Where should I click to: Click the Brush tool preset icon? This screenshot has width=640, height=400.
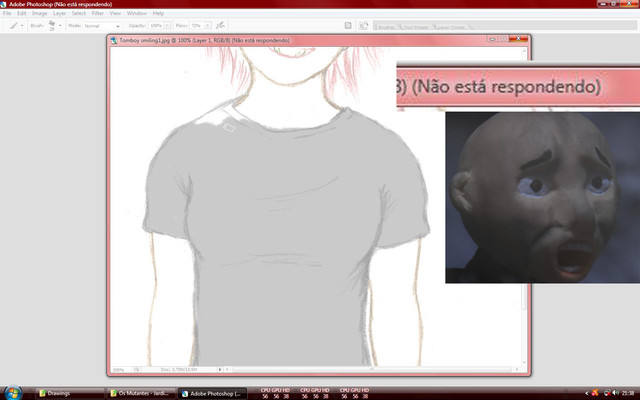coord(14,25)
